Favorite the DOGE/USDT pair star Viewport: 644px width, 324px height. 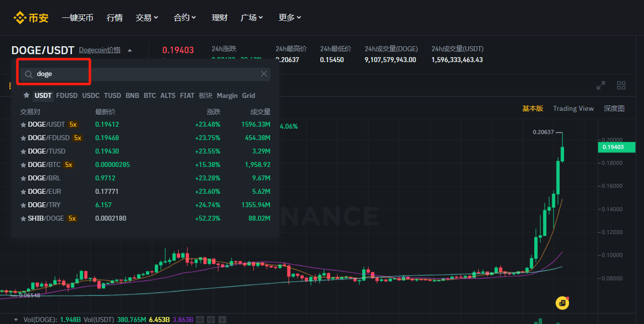point(23,125)
